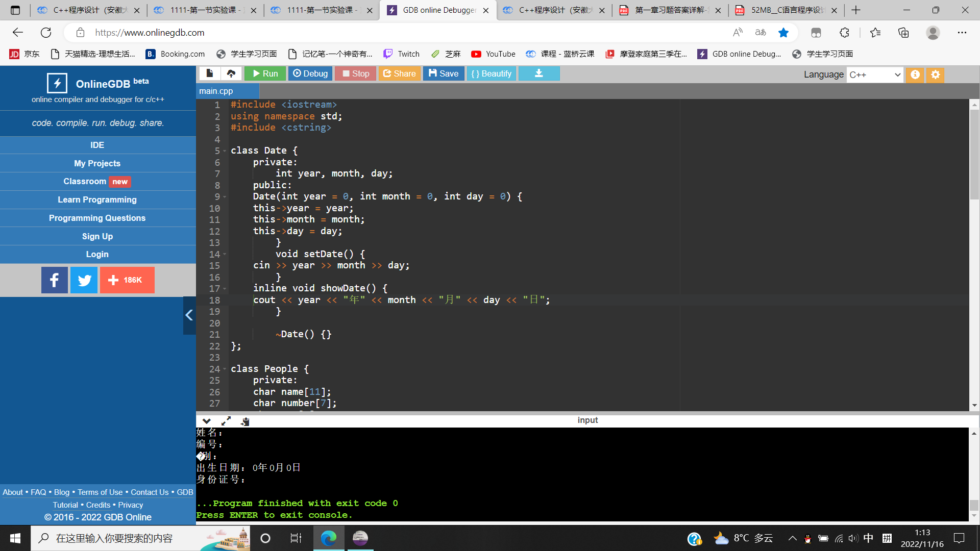Click the orange info icon
The width and height of the screenshot is (980, 551).
click(915, 74)
